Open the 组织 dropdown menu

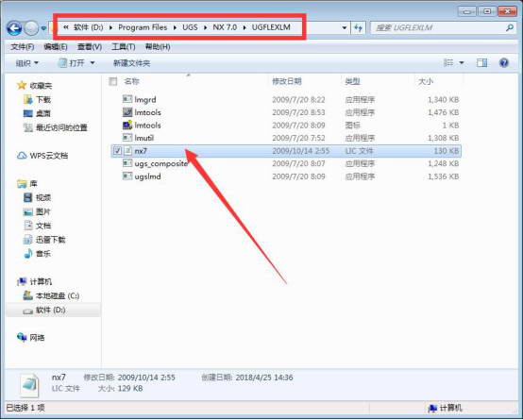coord(27,62)
